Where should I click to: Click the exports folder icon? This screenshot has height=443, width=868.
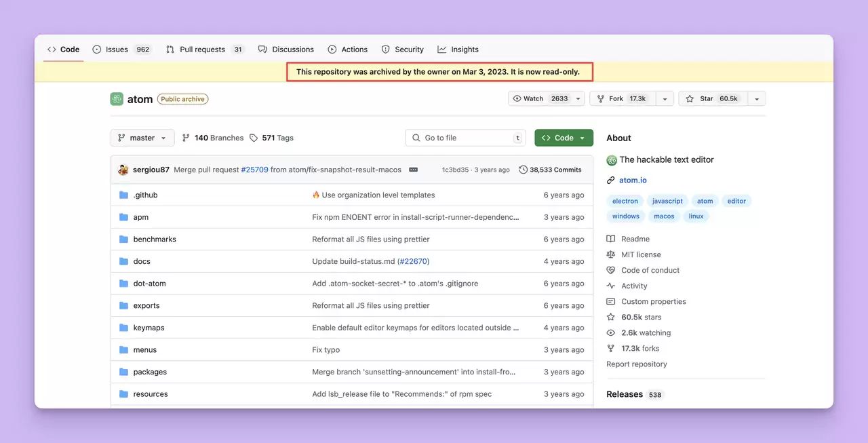click(x=123, y=305)
